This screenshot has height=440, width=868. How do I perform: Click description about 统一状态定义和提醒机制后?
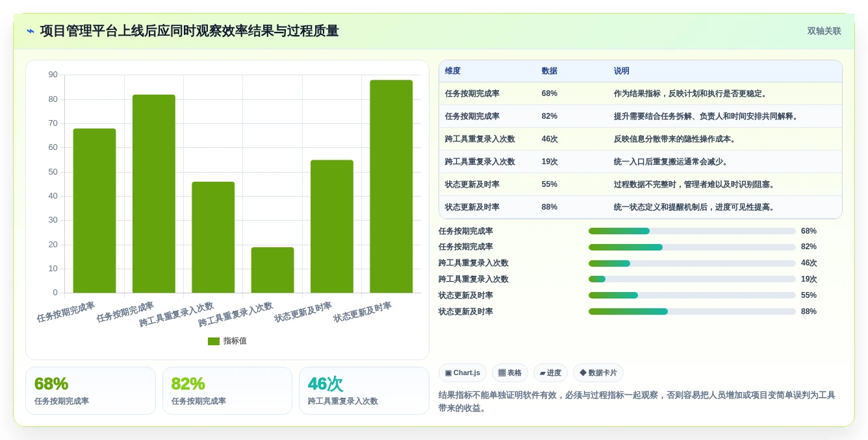tap(695, 208)
